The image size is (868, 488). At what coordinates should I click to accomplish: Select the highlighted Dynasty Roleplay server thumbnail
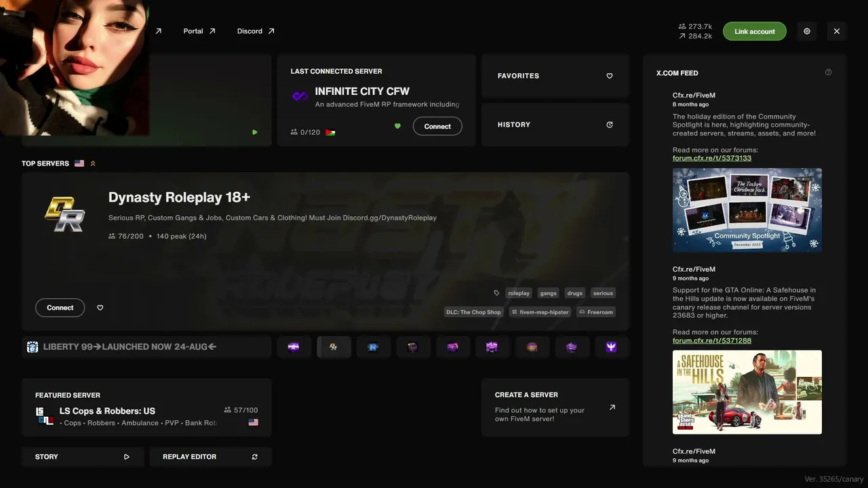(334, 347)
